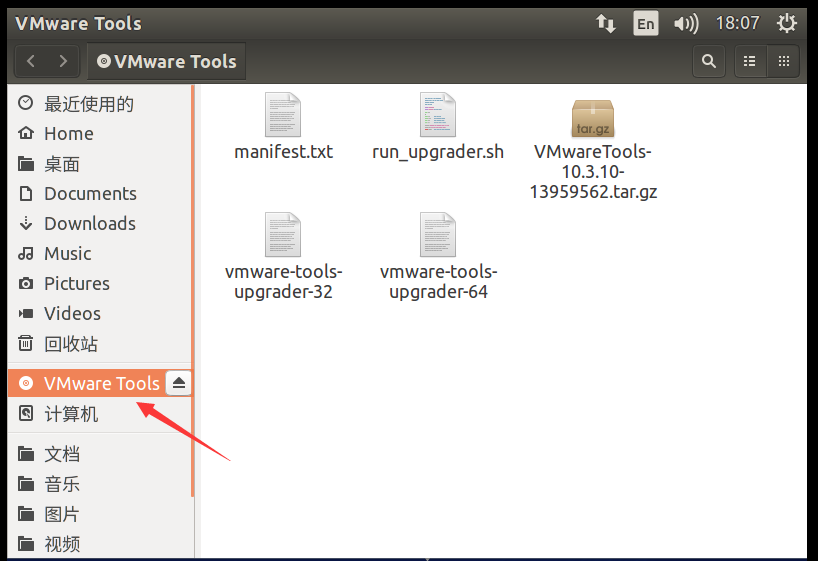Go back with the left arrow button

(x=31, y=62)
